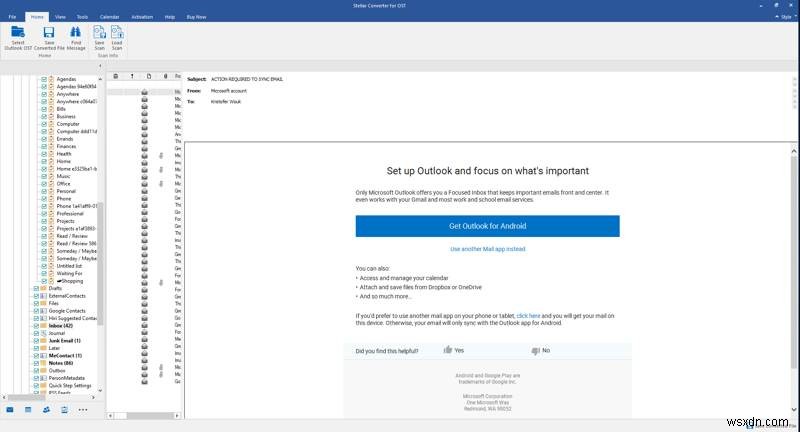The width and height of the screenshot is (800, 432).
Task: Uncheck the Professional folder checkbox
Action: coord(44,214)
